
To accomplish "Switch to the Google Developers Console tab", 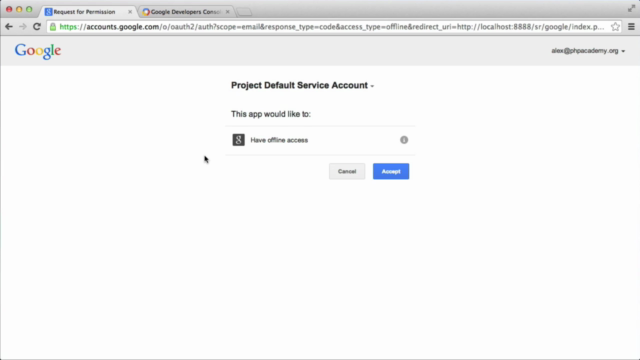I will tap(185, 12).
